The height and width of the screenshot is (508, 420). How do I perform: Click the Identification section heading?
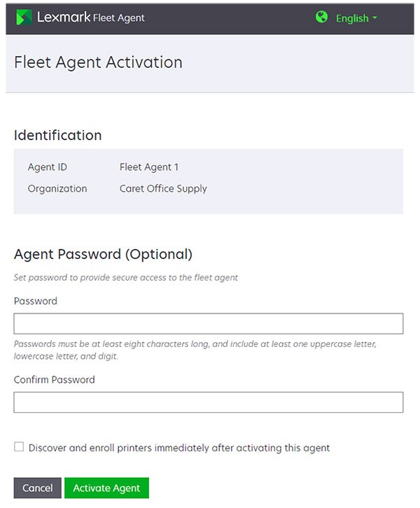[x=57, y=135]
